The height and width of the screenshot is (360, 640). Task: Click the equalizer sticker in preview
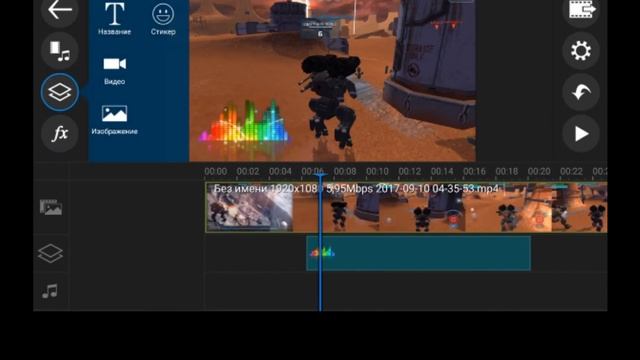pyautogui.click(x=244, y=122)
